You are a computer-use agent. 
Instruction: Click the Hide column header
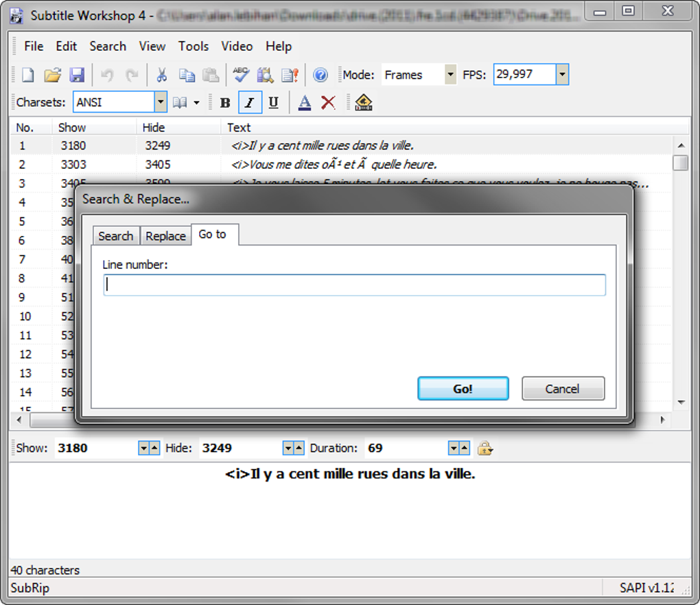coord(178,128)
